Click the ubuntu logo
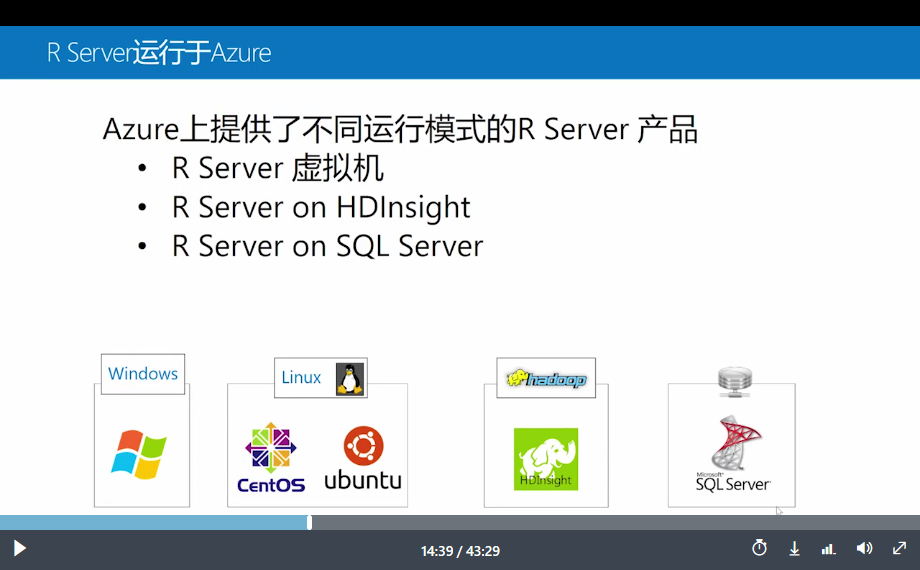The height and width of the screenshot is (570, 920). point(363,458)
